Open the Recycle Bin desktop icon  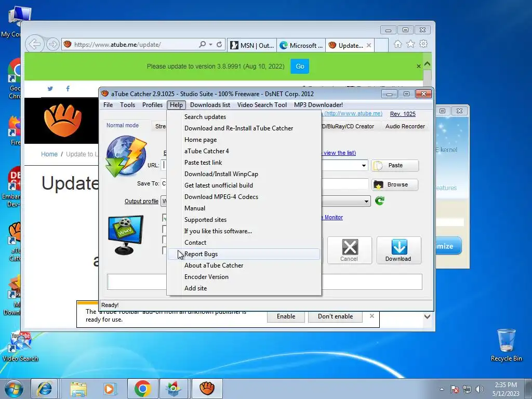(x=506, y=344)
